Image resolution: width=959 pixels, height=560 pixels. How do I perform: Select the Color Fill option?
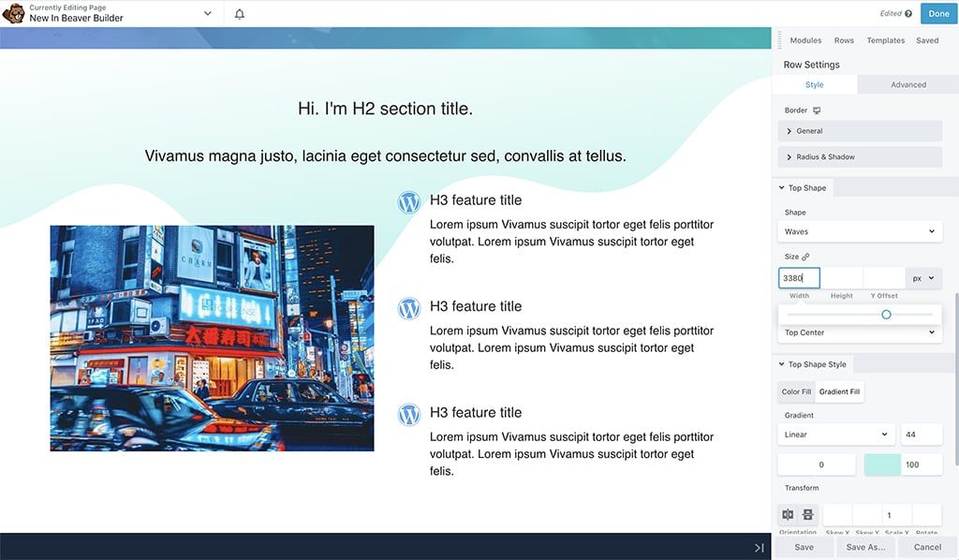point(796,391)
